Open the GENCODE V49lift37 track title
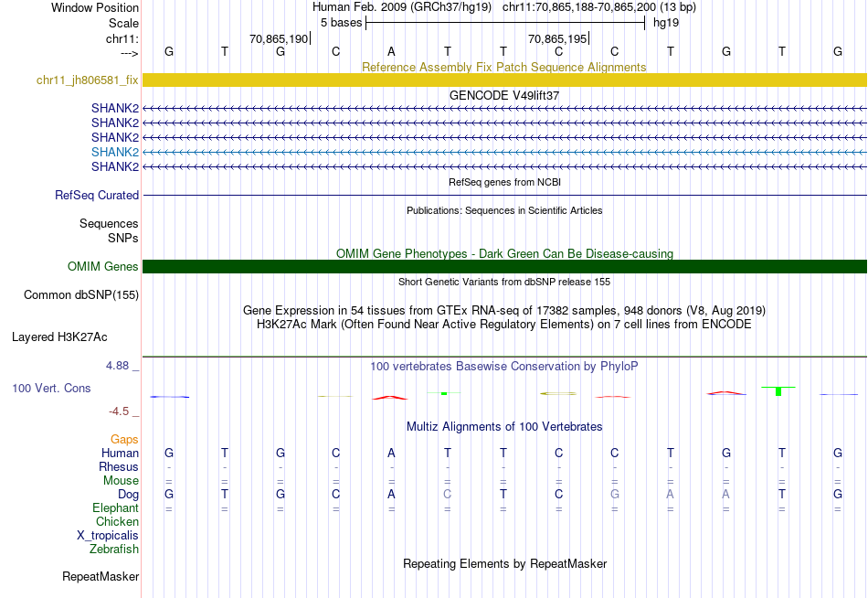The height and width of the screenshot is (598, 868). tap(503, 95)
